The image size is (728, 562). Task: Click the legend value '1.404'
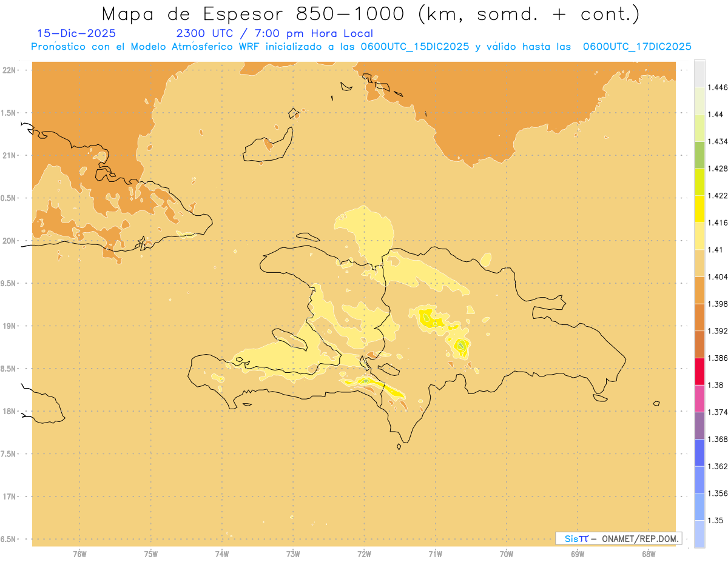tap(718, 277)
